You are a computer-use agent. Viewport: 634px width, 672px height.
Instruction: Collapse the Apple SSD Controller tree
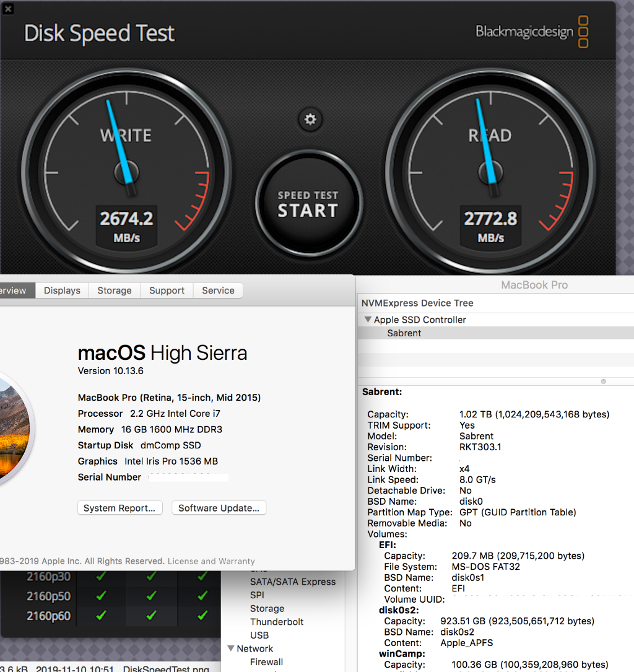[x=368, y=320]
